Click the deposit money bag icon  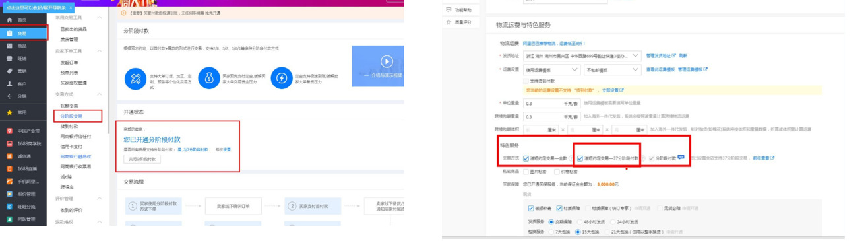208,79
